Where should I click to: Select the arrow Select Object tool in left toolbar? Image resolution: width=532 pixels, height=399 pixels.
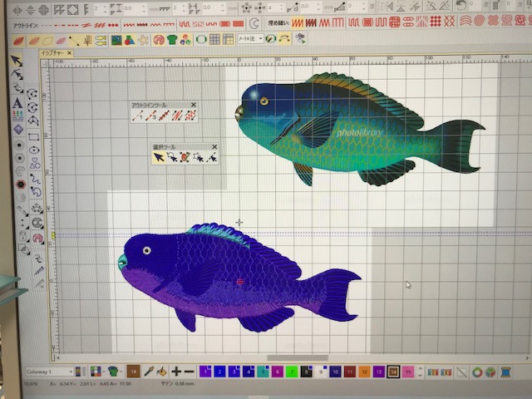click(16, 61)
